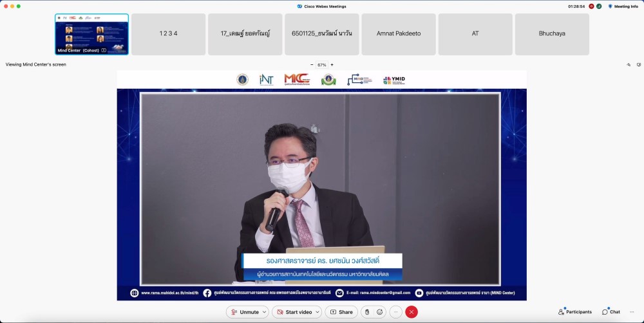Image resolution: width=644 pixels, height=323 pixels.
Task: Open the reactions emoji icon
Action: 381,312
